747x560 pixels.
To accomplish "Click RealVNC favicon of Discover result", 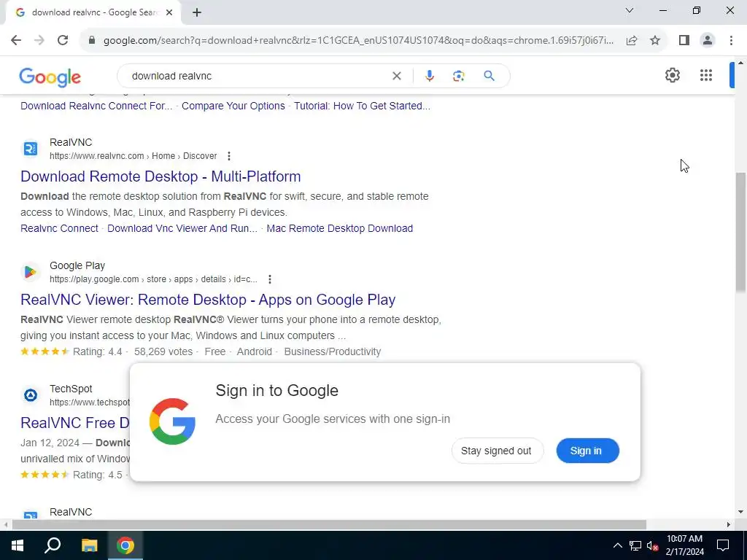I will [31, 149].
